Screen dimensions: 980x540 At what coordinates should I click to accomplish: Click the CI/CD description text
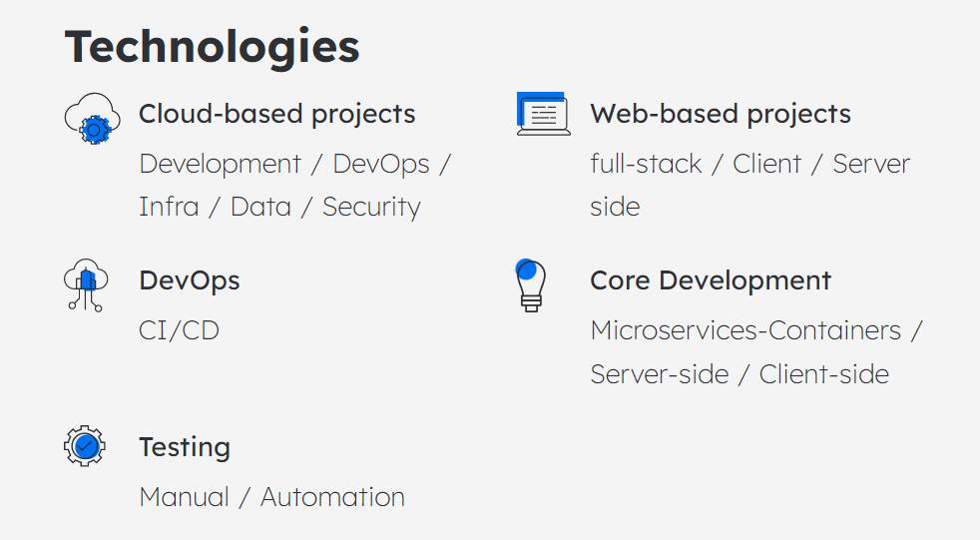pyautogui.click(x=179, y=330)
